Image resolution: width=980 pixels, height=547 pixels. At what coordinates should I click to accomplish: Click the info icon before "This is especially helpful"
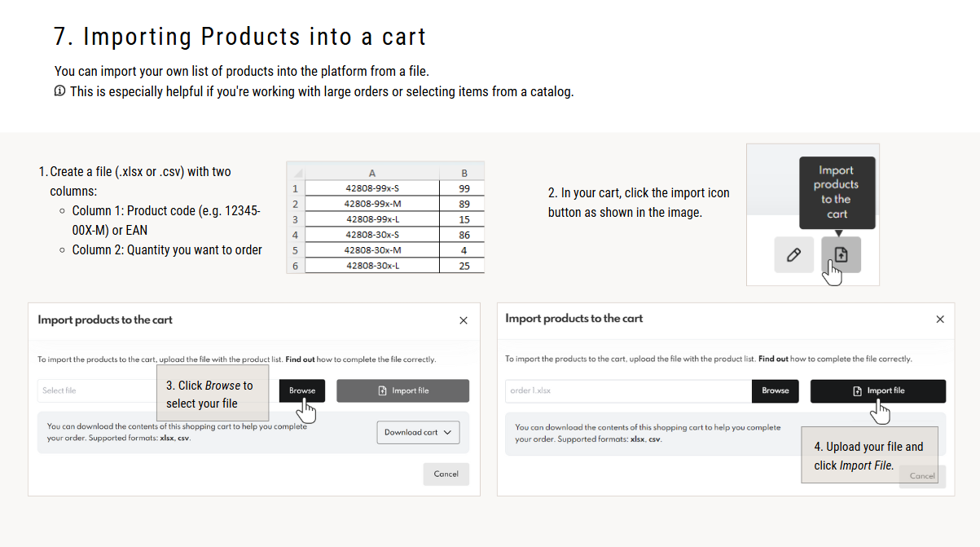59,91
